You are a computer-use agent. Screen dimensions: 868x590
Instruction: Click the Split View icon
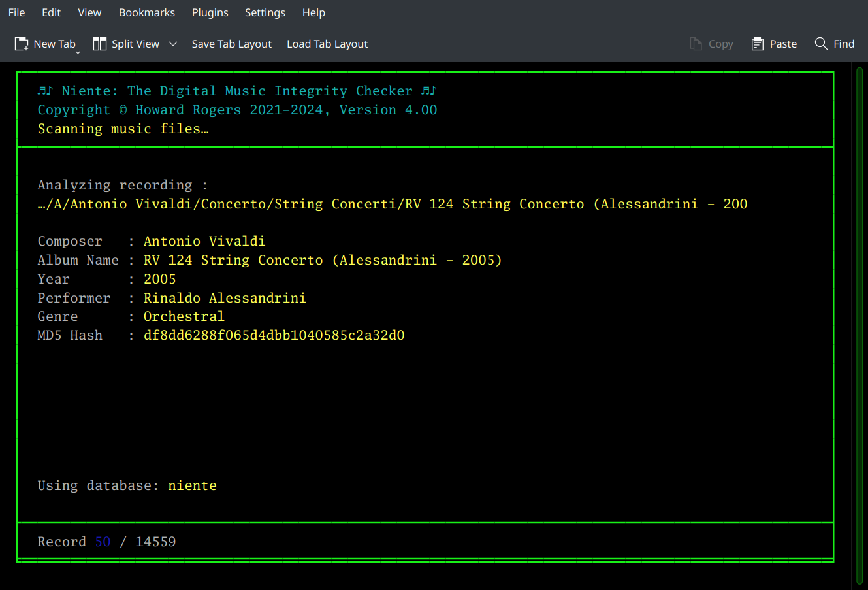99,43
